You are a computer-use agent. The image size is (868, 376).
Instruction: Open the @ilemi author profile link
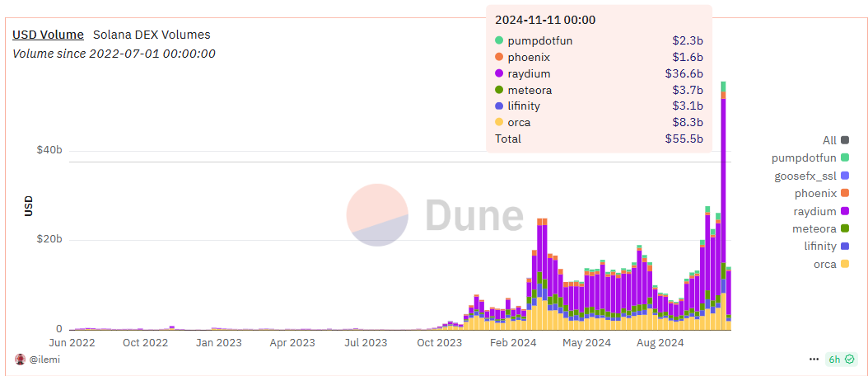point(44,360)
